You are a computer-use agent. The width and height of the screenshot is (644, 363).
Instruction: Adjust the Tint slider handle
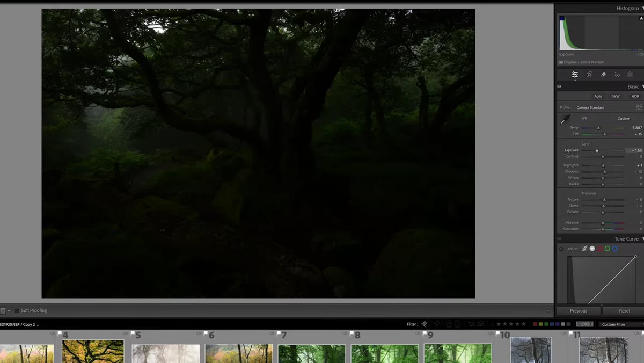605,134
